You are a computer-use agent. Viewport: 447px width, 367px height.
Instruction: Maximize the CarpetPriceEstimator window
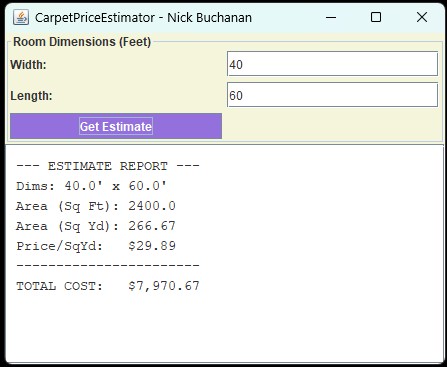click(x=376, y=17)
